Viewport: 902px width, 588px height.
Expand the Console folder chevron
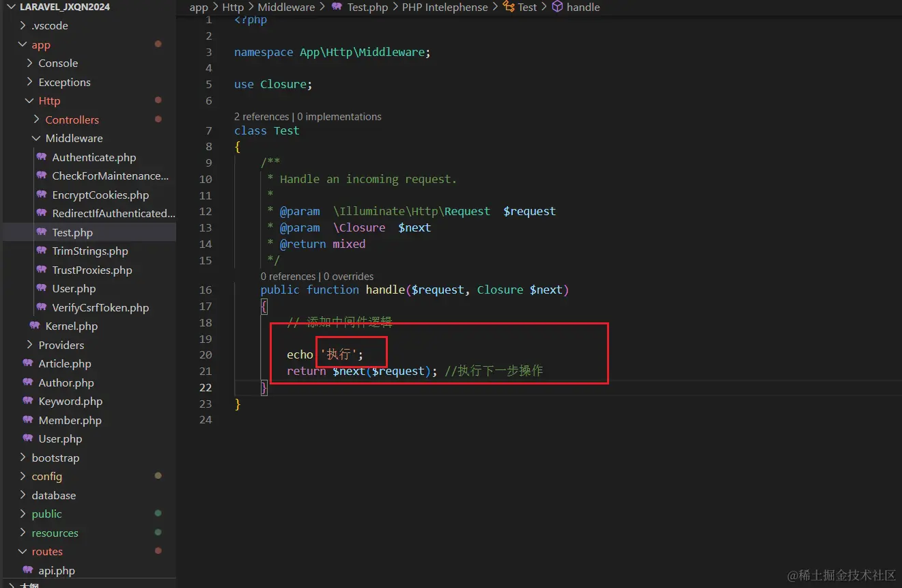coord(30,63)
